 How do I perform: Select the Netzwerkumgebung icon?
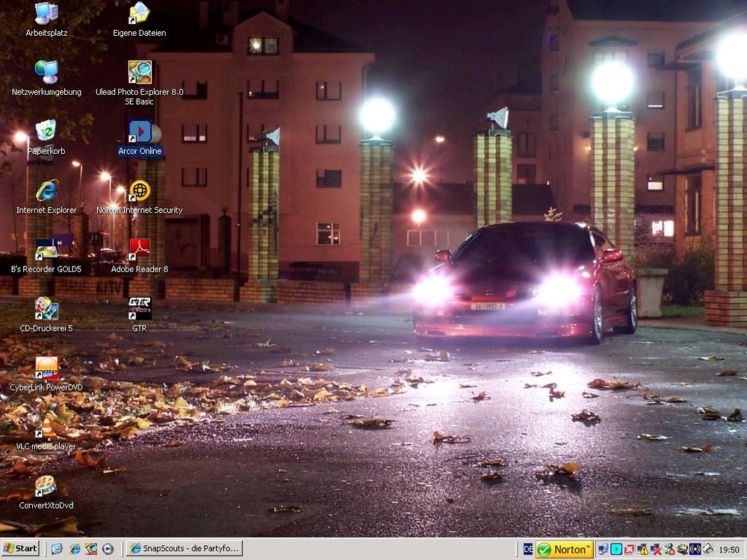[x=46, y=72]
